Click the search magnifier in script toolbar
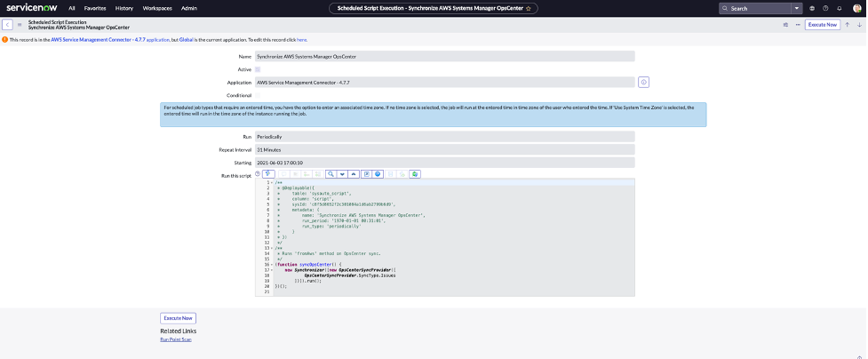868x359 pixels. tap(330, 174)
